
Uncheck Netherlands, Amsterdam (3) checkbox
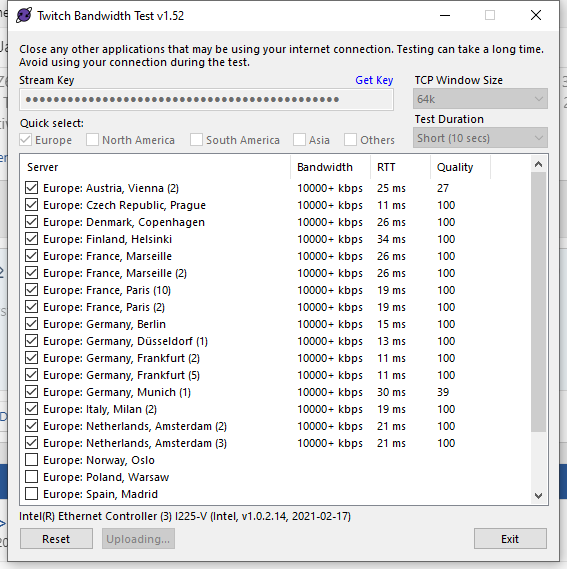pos(32,443)
